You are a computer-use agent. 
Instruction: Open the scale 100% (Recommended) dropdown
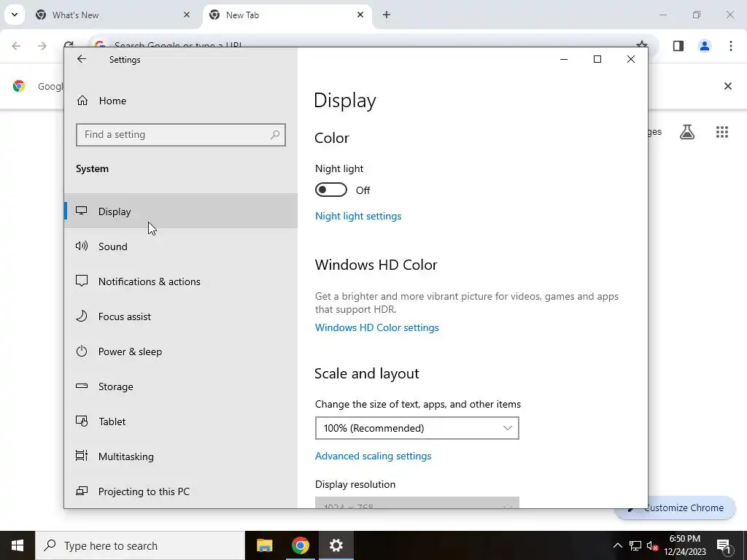point(417,428)
